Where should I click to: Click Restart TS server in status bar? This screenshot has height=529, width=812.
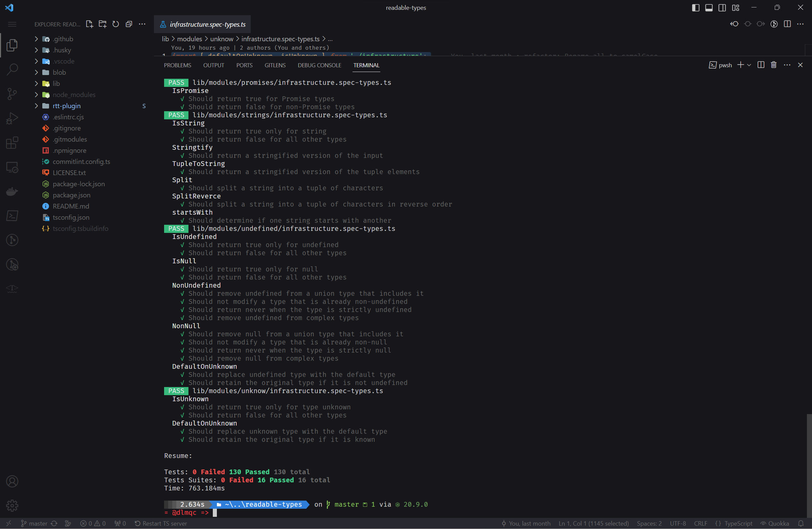[x=161, y=523]
